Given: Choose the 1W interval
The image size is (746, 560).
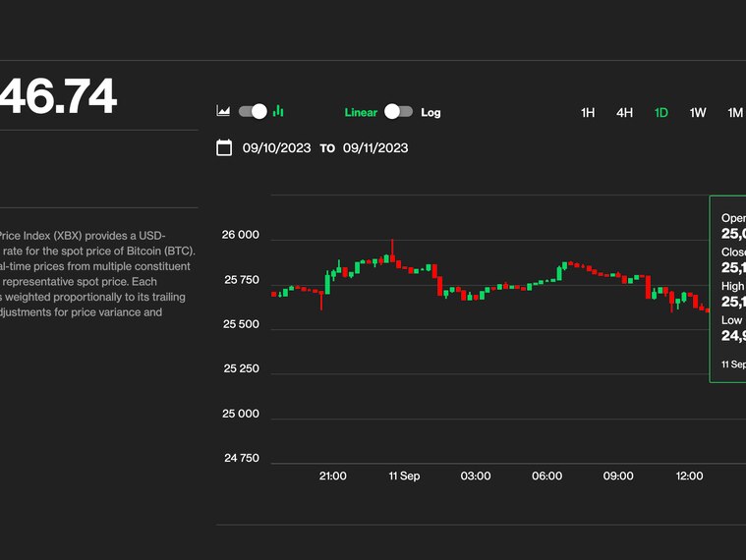Looking at the screenshot, I should pyautogui.click(x=698, y=113).
